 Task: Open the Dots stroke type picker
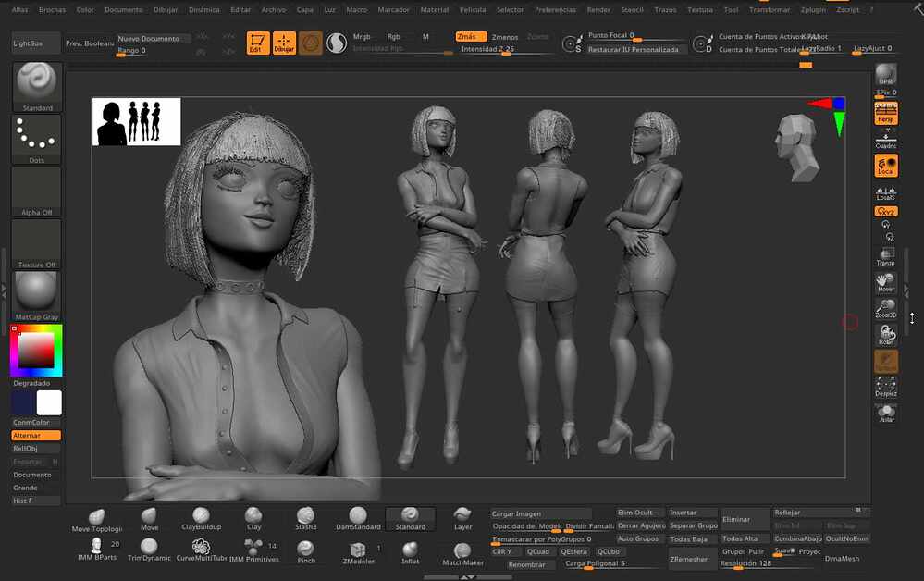click(x=37, y=140)
